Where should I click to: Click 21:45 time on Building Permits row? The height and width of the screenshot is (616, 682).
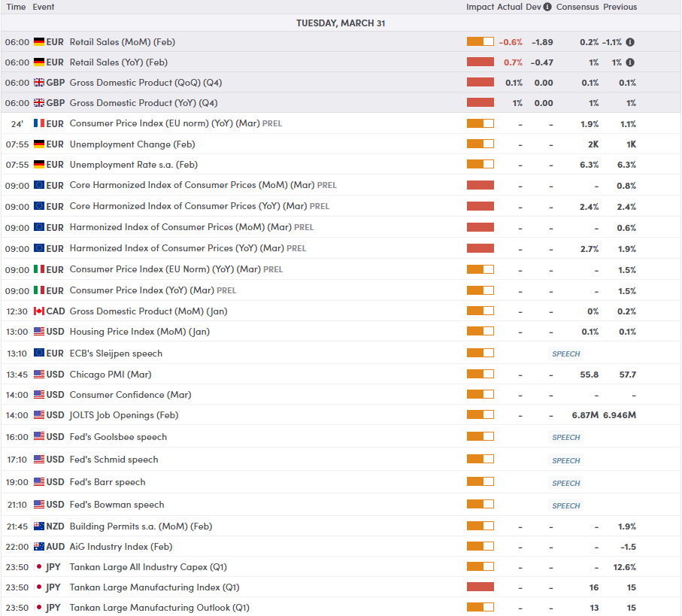coord(17,526)
